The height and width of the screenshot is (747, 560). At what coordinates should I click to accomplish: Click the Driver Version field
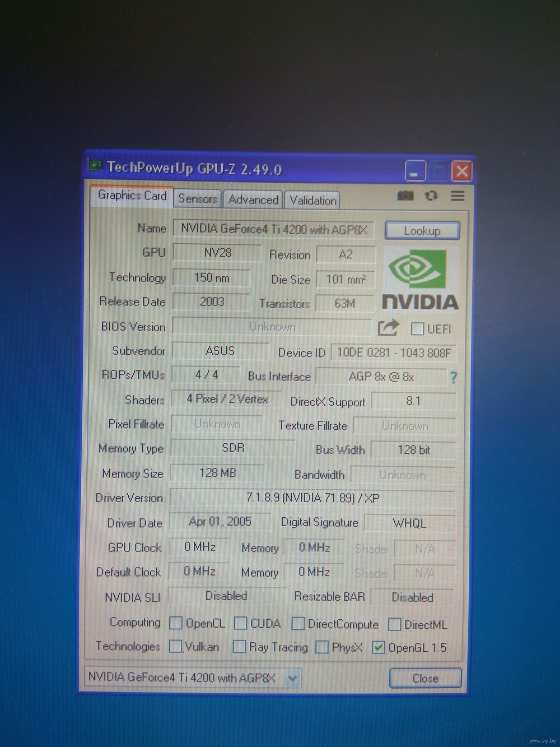click(312, 498)
